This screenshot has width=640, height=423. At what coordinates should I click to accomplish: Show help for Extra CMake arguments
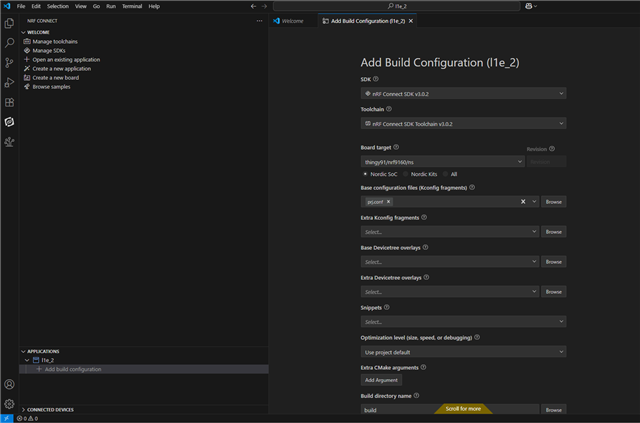[x=423, y=367]
